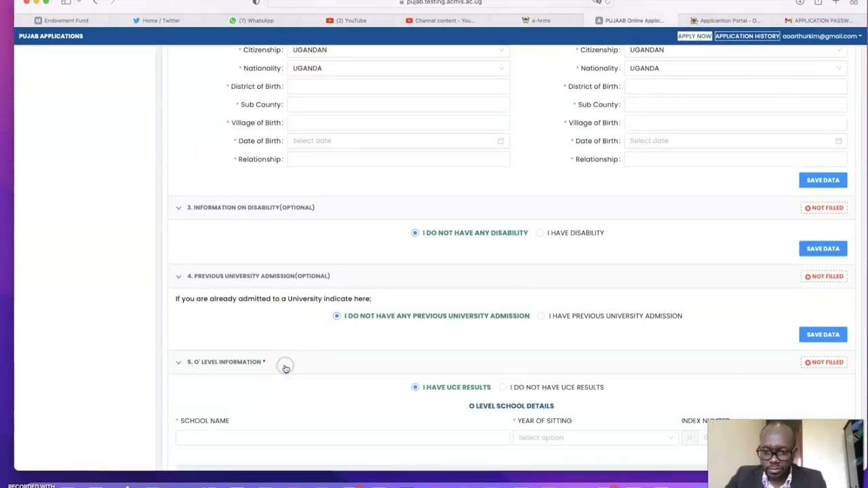Click the right Relationship field
Image resolution: width=868 pixels, height=488 pixels.
click(x=736, y=159)
